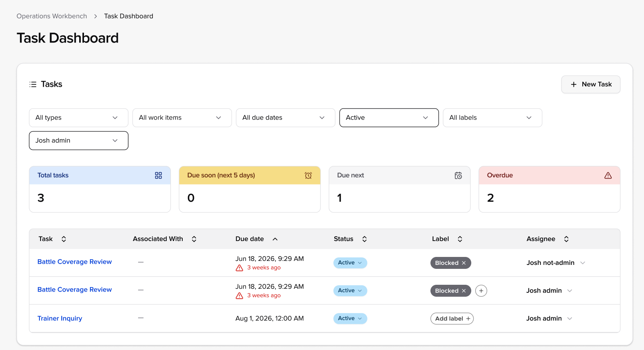The image size is (644, 350).
Task: Click the Status column header label
Action: [x=343, y=239]
